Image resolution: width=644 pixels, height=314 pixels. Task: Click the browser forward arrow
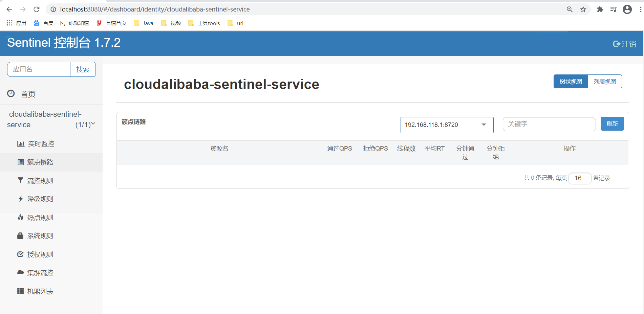coord(23,9)
